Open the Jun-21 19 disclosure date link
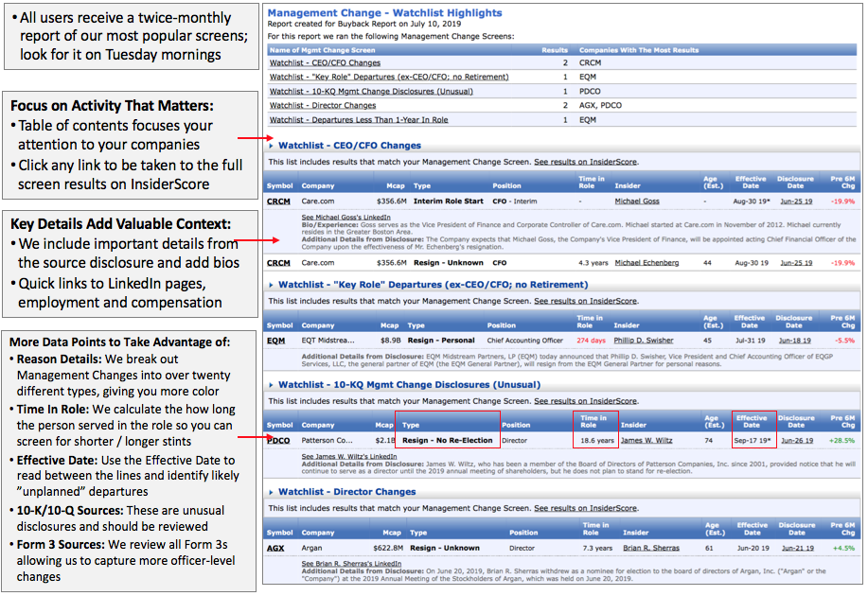This screenshot has width=868, height=596. click(x=798, y=548)
